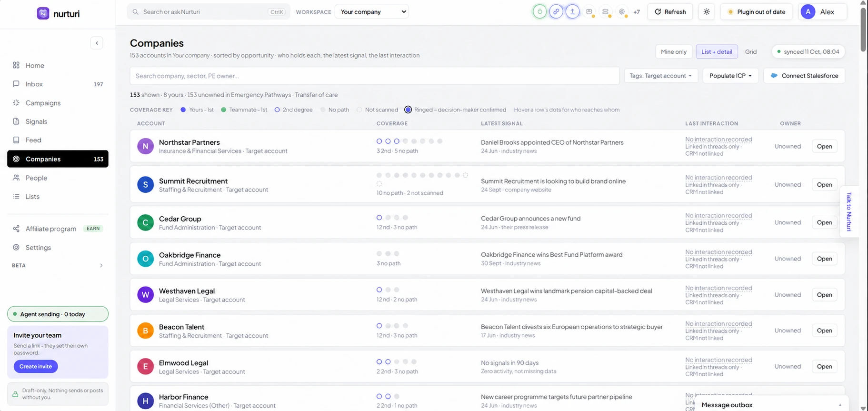Switch to Grid view
Screen dimensions: 868x411
pyautogui.click(x=751, y=51)
